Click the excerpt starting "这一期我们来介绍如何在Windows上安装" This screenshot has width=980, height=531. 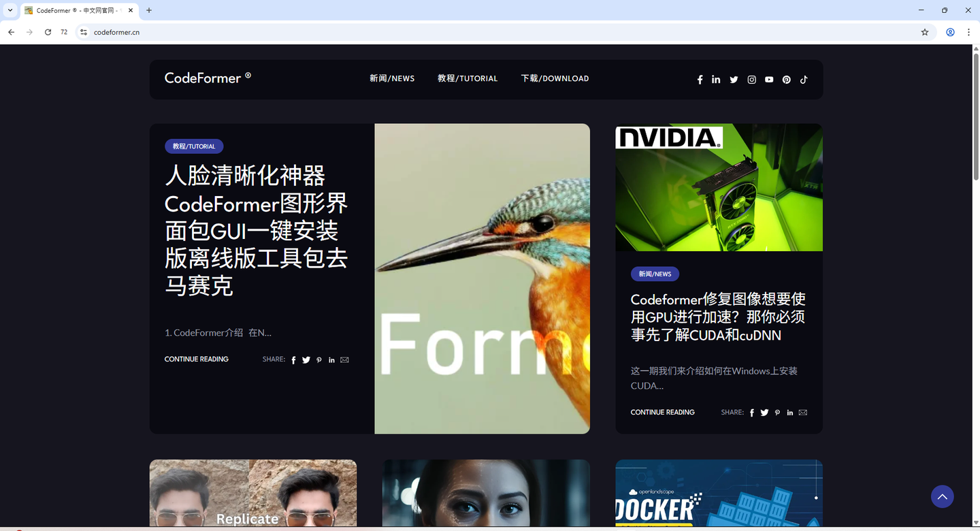714,379
